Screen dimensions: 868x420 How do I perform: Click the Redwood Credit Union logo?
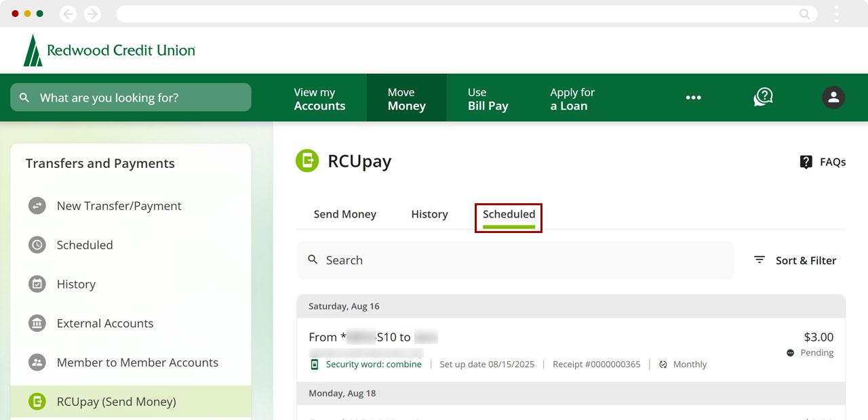[x=109, y=50]
